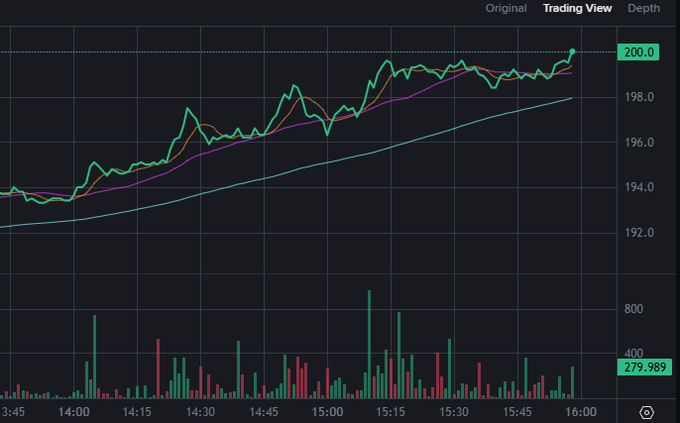The width and height of the screenshot is (680, 423).
Task: Click the latest price dot on chart
Action: click(572, 52)
